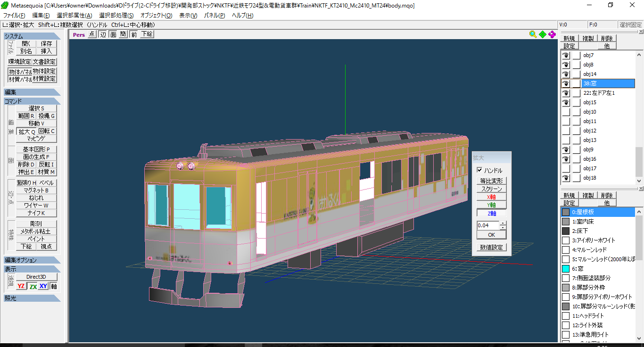
Task: Collapse the 表示 section header
Action: pyautogui.click(x=33, y=269)
